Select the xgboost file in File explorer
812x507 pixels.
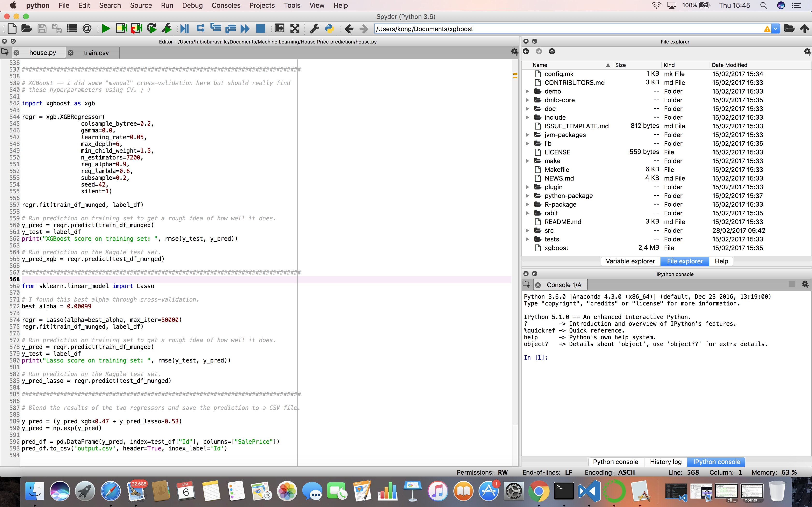[x=556, y=248]
